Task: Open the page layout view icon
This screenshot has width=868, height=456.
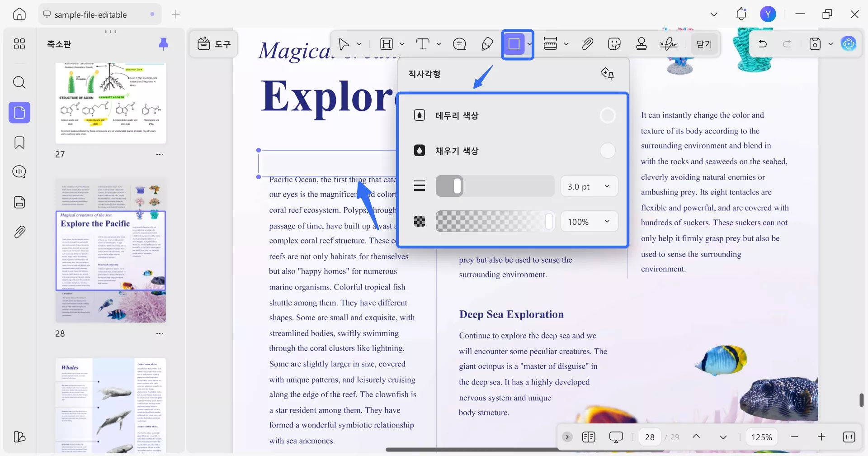Action: pyautogui.click(x=589, y=437)
